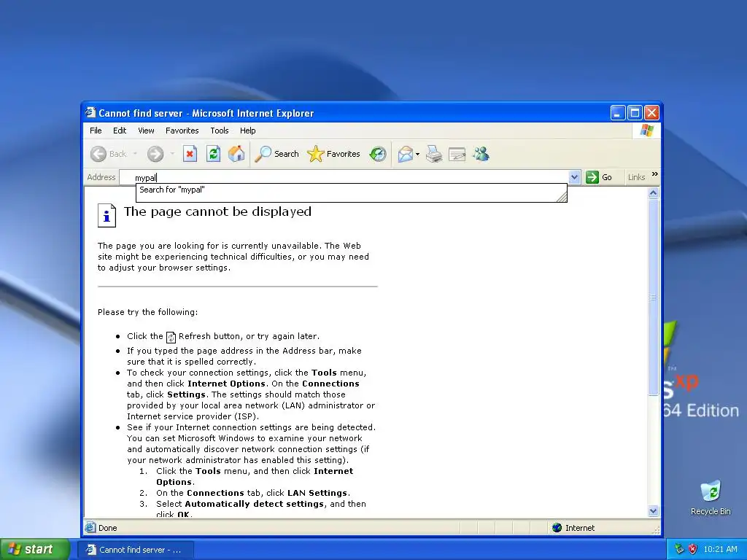Viewport: 747px width, 560px height.
Task: Click the "Address" label
Action: coord(101,177)
